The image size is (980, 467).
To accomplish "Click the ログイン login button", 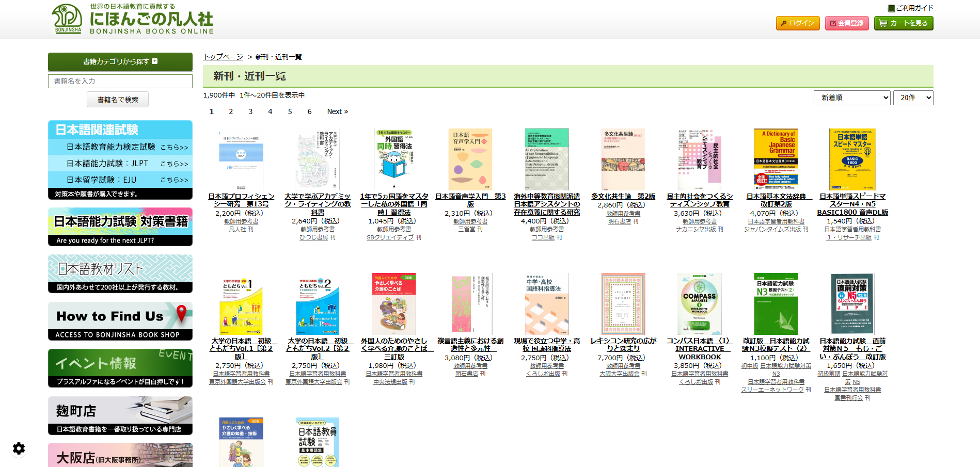I will (798, 23).
